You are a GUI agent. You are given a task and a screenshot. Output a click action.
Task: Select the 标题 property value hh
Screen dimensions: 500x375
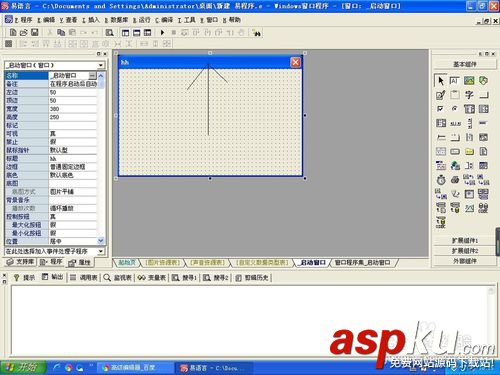click(73, 158)
